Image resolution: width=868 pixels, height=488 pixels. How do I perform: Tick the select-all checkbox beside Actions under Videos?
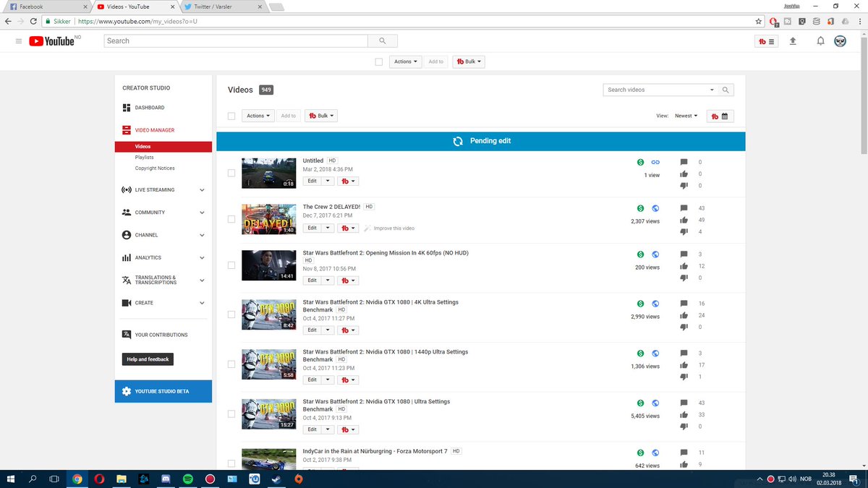pyautogui.click(x=231, y=116)
